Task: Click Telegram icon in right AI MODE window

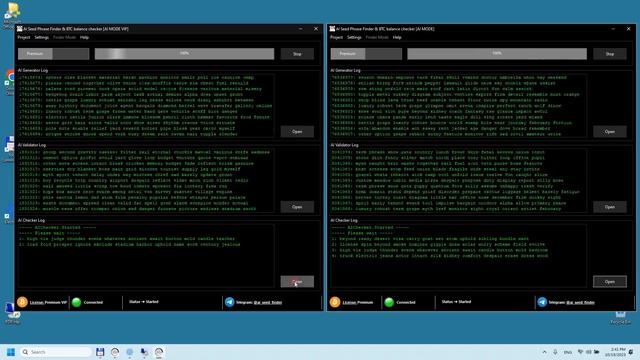Action: [542, 302]
